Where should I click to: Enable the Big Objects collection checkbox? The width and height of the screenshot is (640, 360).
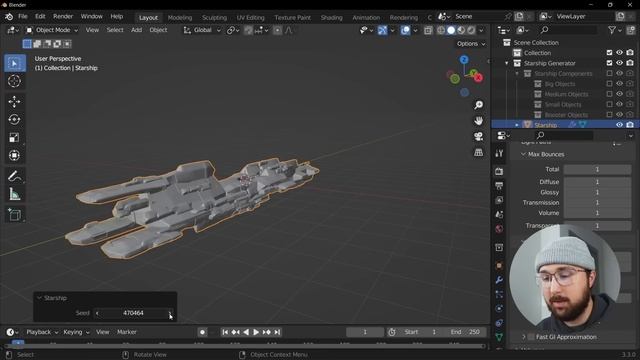609,84
